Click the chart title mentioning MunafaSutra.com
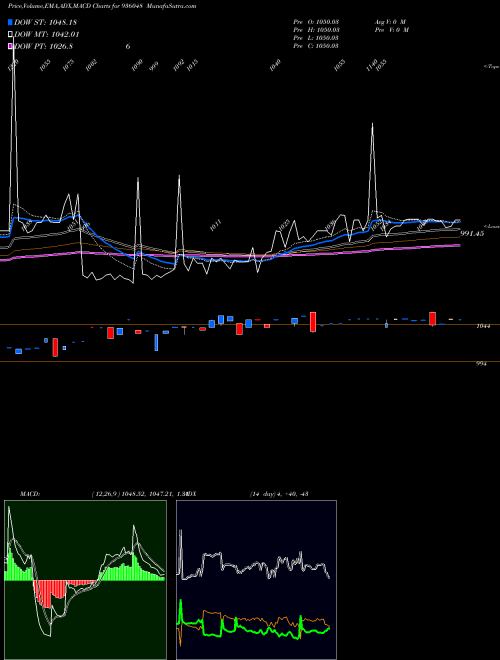 102,6
